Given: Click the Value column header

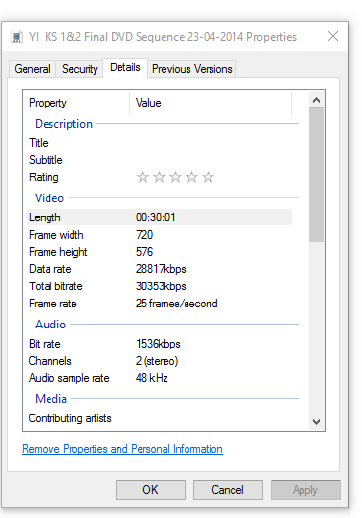Looking at the screenshot, I should click(211, 103).
